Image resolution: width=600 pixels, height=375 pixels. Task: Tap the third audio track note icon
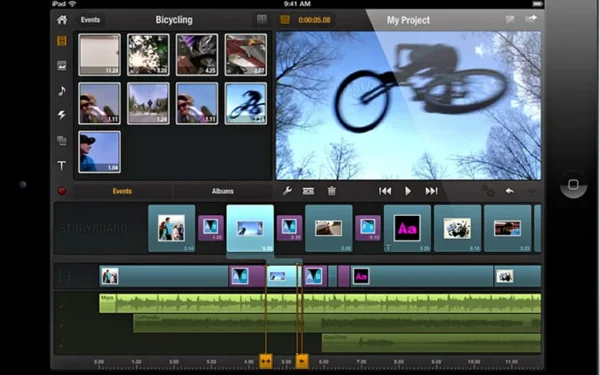point(62,343)
